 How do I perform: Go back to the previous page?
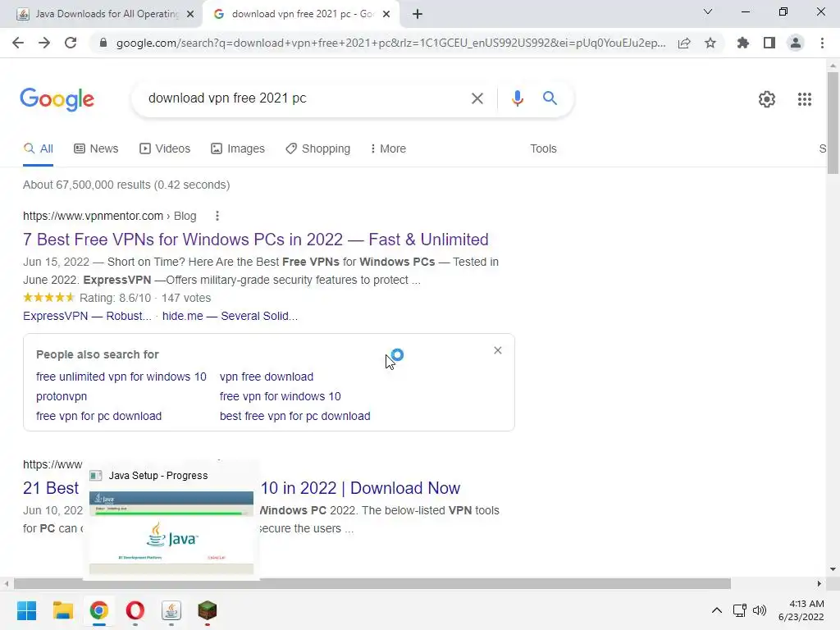pyautogui.click(x=18, y=43)
